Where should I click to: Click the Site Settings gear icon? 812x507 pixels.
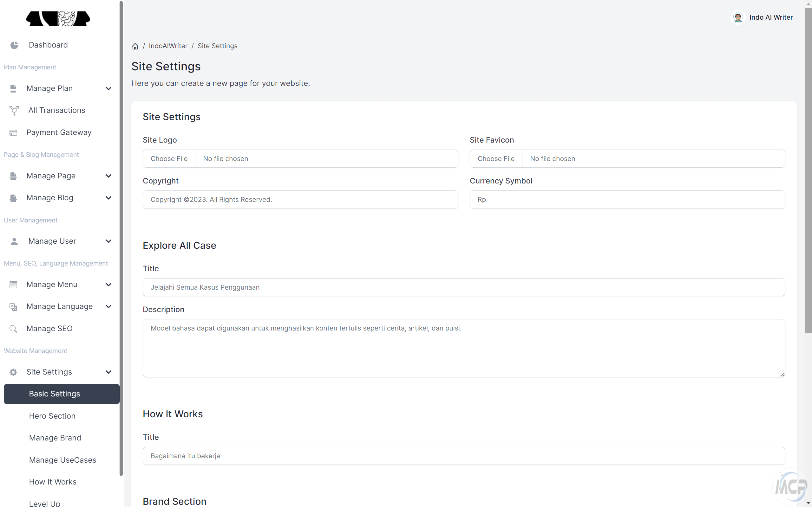13,372
